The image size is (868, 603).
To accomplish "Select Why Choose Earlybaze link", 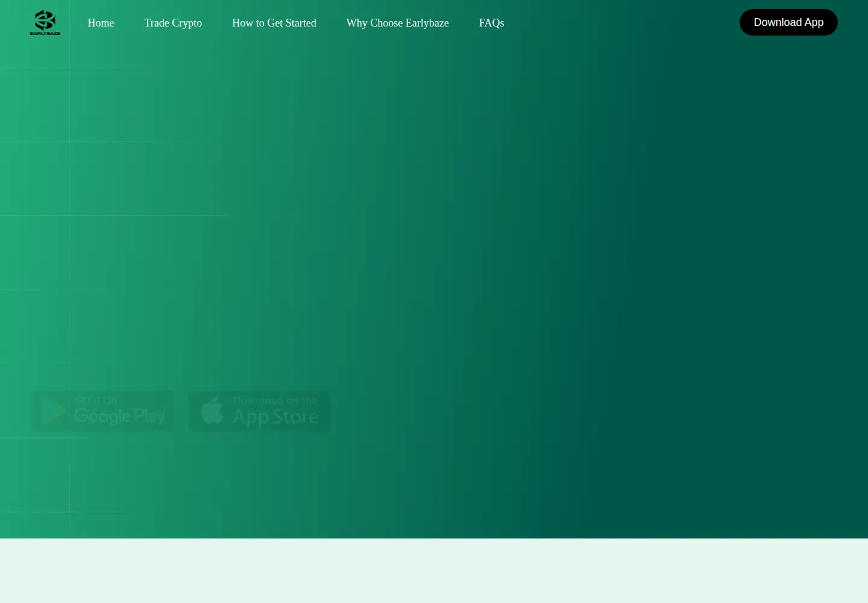I will (x=398, y=23).
